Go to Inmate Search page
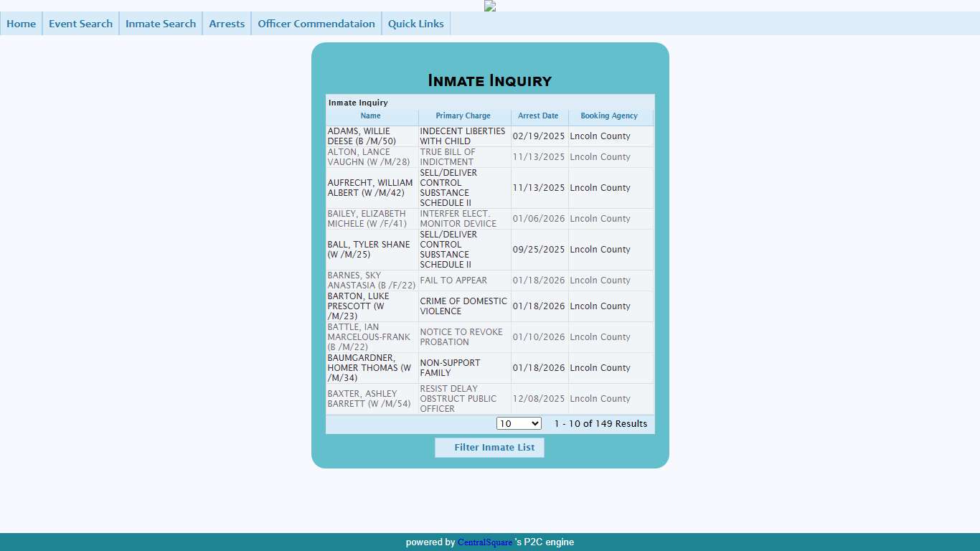The image size is (980, 551). (161, 24)
